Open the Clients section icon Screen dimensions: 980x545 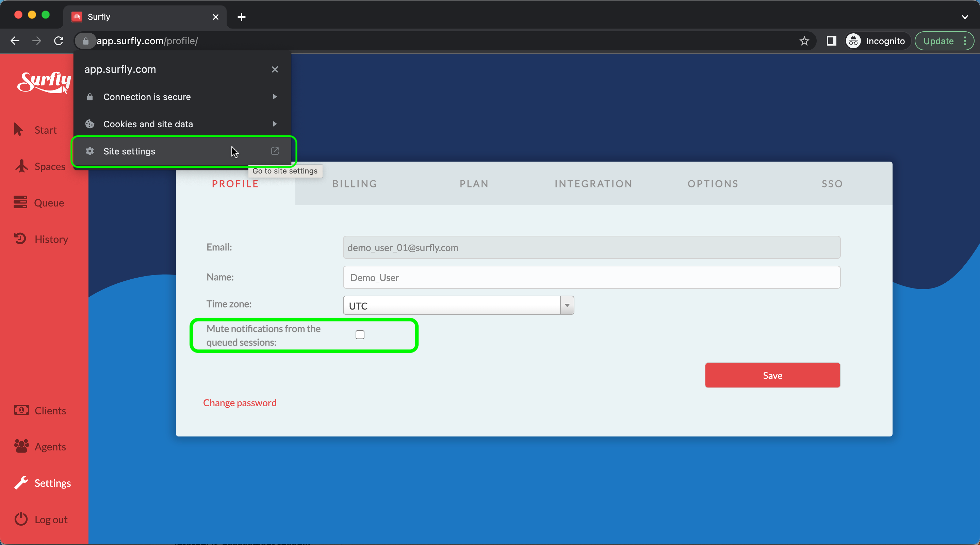click(x=21, y=410)
